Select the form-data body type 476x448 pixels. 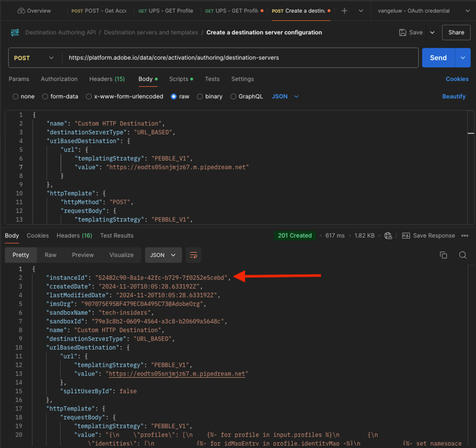coord(60,96)
